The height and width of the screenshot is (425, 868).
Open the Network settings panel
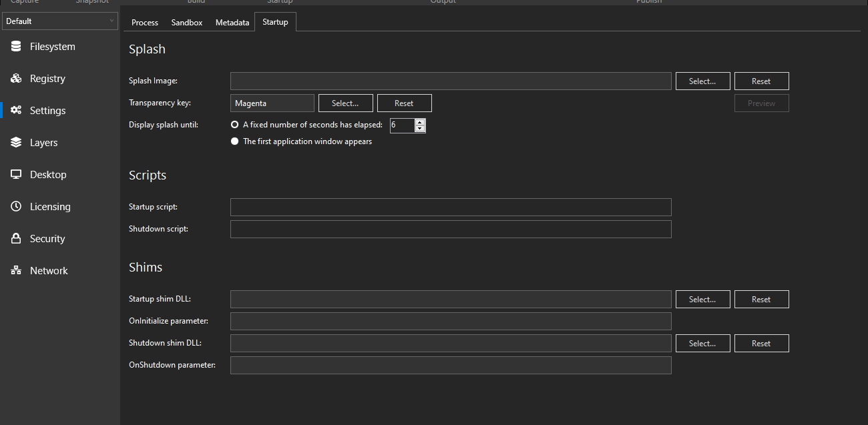47,270
